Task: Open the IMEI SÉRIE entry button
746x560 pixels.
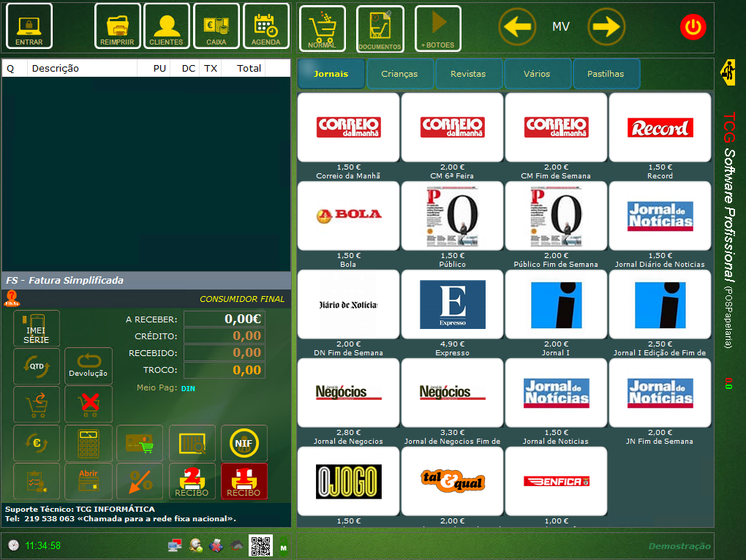Action: (37, 328)
